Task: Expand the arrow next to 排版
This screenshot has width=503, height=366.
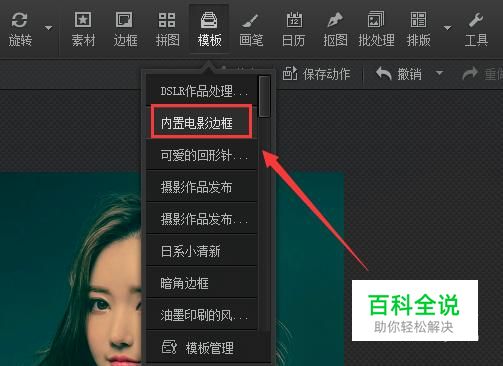Action: pos(448,28)
